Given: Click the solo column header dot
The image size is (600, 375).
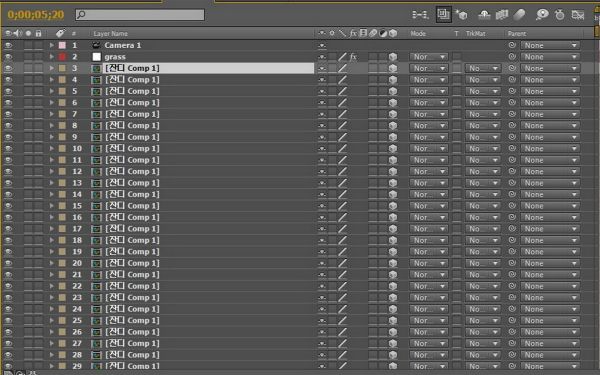Looking at the screenshot, I should [28, 34].
